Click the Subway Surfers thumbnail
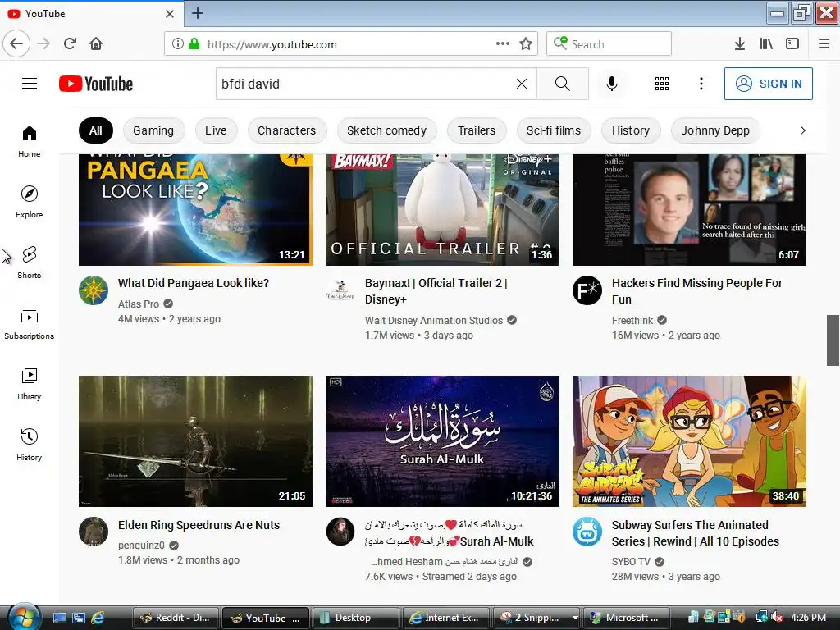The width and height of the screenshot is (840, 630). pos(689,441)
